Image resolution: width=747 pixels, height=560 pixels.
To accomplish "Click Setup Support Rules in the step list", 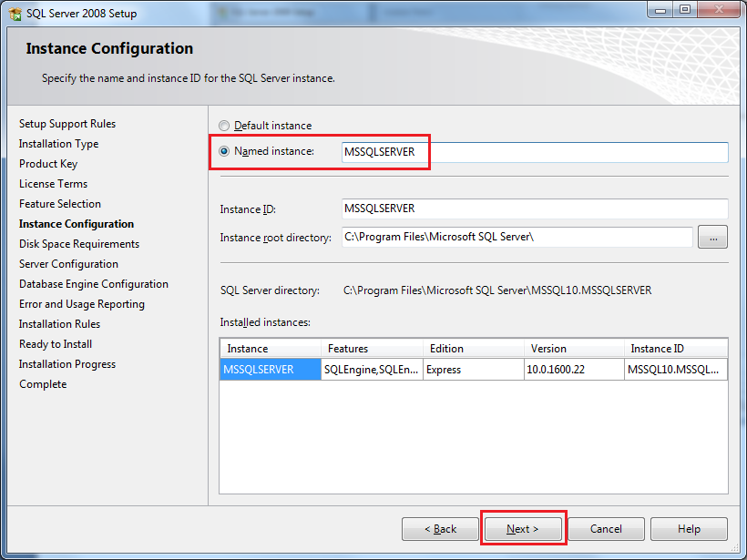I will pos(67,124).
